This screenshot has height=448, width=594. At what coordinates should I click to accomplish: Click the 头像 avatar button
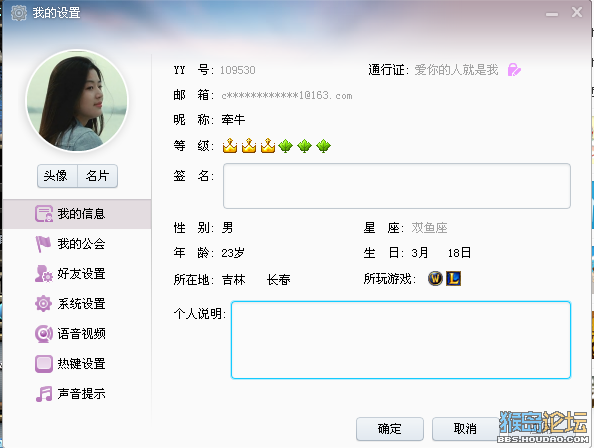click(57, 176)
